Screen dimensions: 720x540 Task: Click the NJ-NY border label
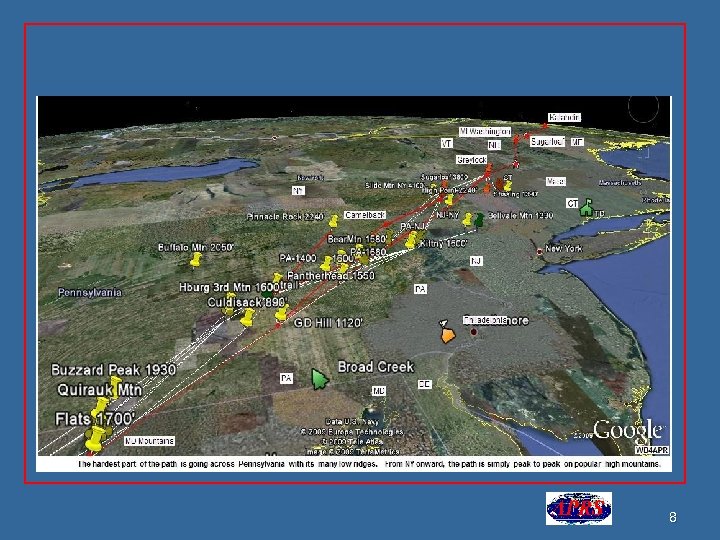[447, 215]
